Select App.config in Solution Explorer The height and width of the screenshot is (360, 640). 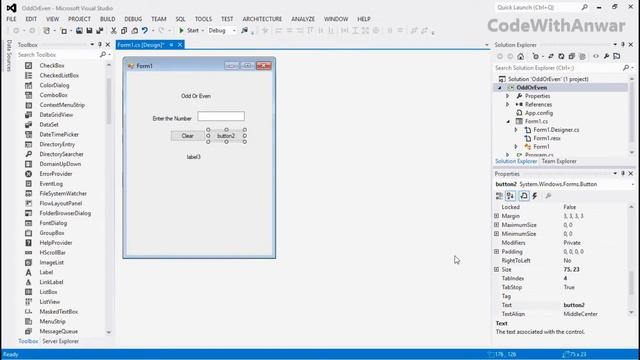coord(538,113)
